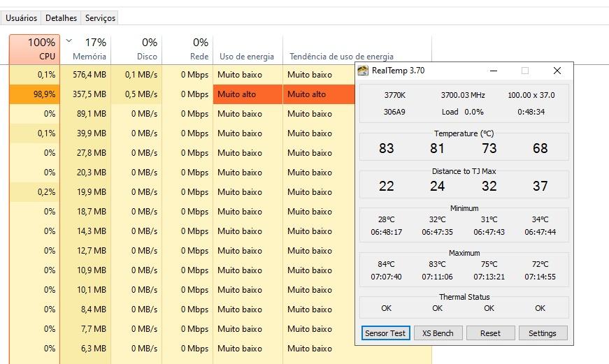Click the Sensor Test button

click(385, 333)
